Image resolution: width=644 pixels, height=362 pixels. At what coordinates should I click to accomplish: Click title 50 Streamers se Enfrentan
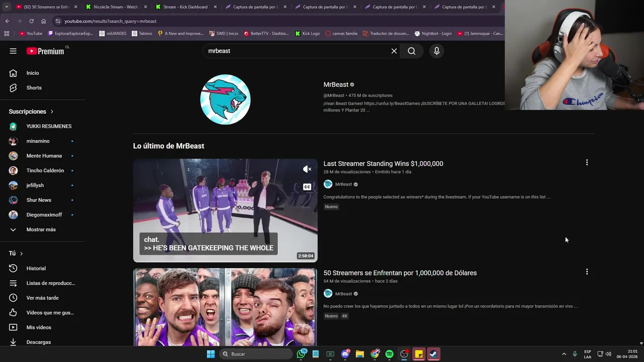point(400,273)
